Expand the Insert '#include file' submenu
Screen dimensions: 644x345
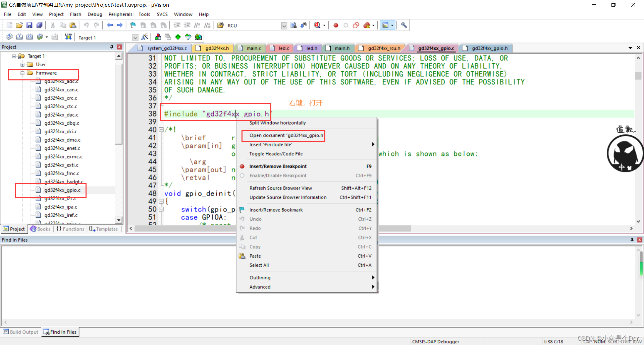point(373,144)
